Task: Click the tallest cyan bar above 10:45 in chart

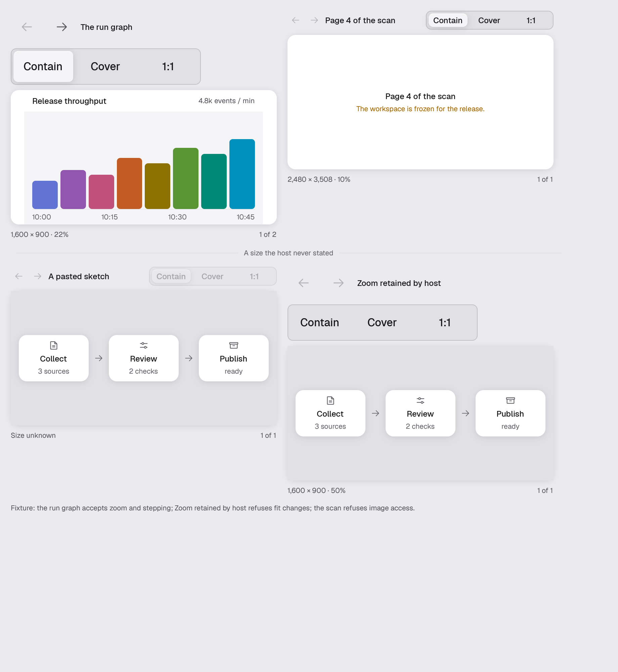Action: pyautogui.click(x=242, y=174)
